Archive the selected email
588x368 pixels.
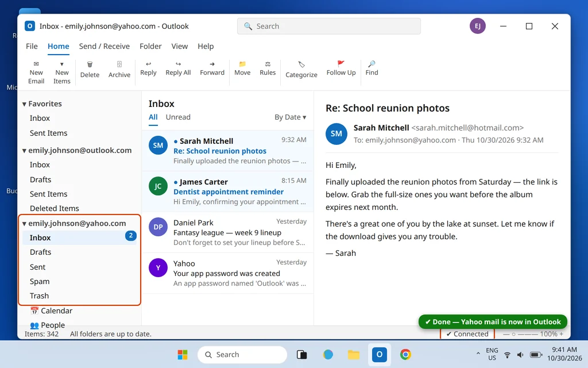(x=119, y=70)
